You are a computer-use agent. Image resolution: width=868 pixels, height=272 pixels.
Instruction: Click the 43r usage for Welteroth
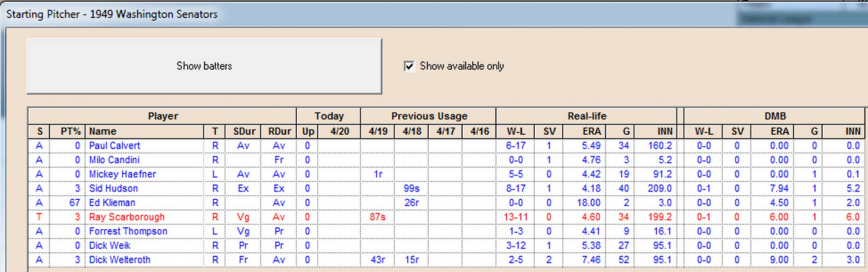tap(378, 260)
